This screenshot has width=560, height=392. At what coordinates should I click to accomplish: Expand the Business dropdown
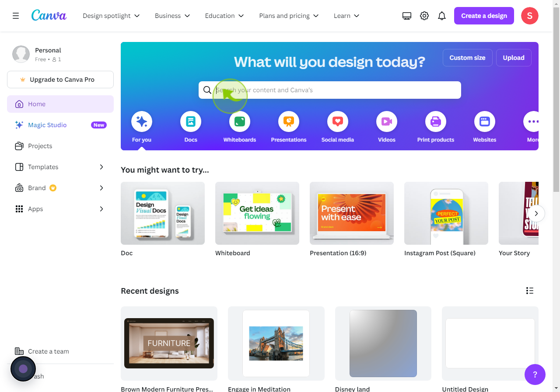pos(172,16)
